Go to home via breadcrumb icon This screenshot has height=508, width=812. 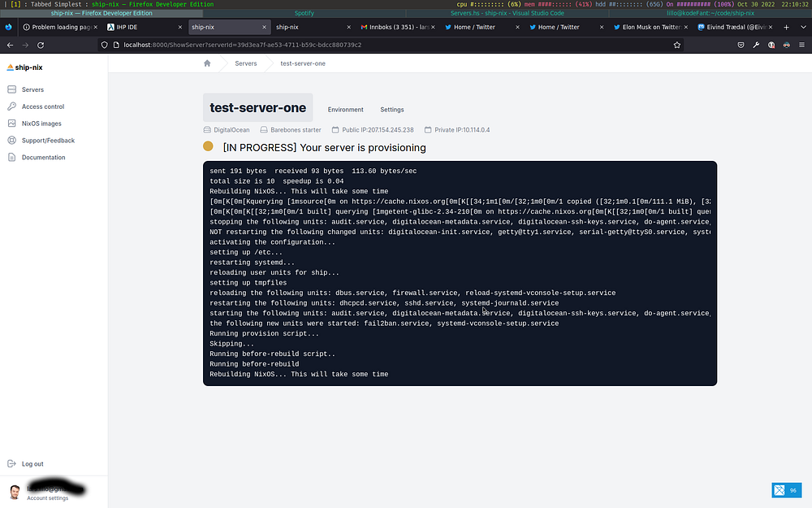(207, 63)
